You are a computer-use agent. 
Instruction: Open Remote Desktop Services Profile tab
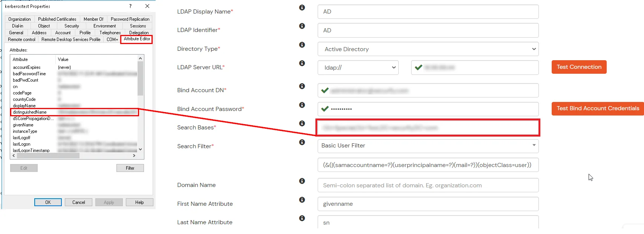pyautogui.click(x=71, y=40)
